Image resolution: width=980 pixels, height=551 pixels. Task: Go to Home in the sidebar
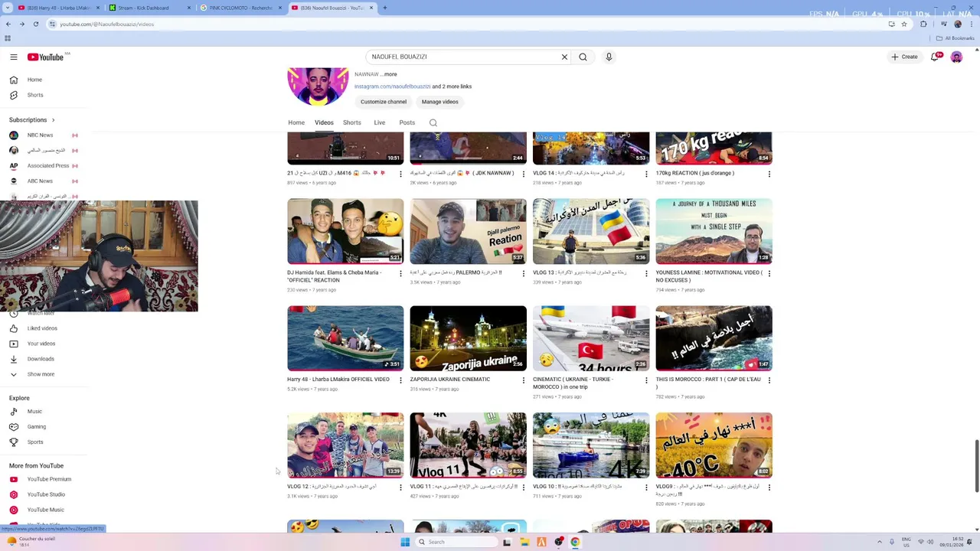point(34,80)
